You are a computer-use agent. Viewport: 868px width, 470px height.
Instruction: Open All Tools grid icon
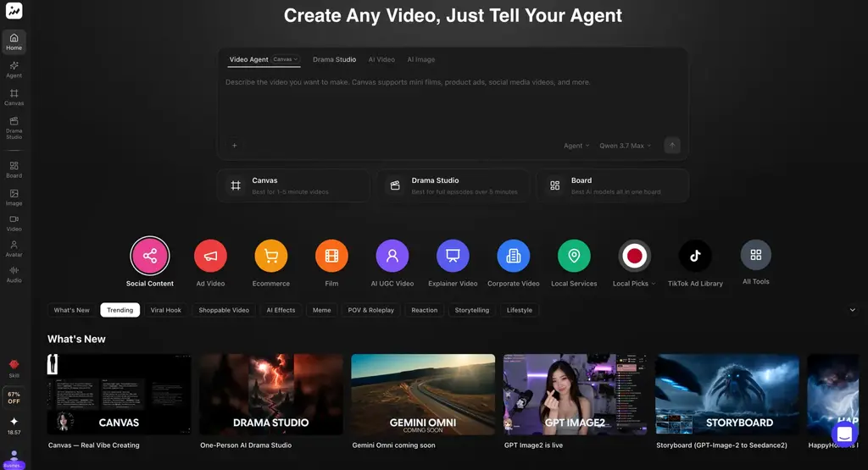[755, 255]
